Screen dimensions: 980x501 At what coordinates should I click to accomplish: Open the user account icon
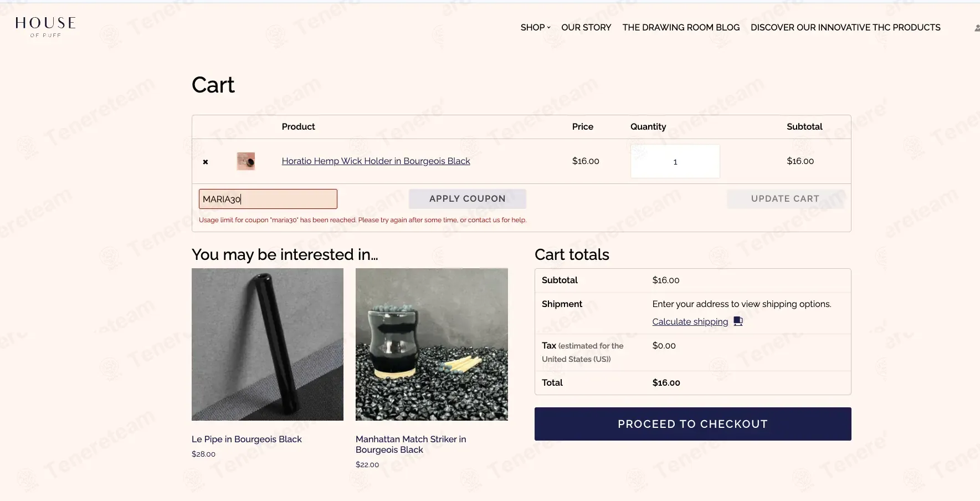pyautogui.click(x=977, y=28)
